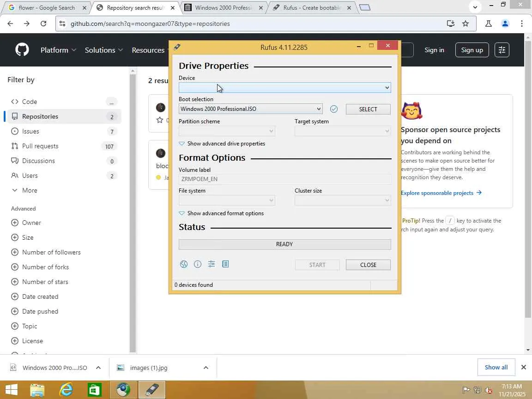Open Chrome three-dot menu

522,24
